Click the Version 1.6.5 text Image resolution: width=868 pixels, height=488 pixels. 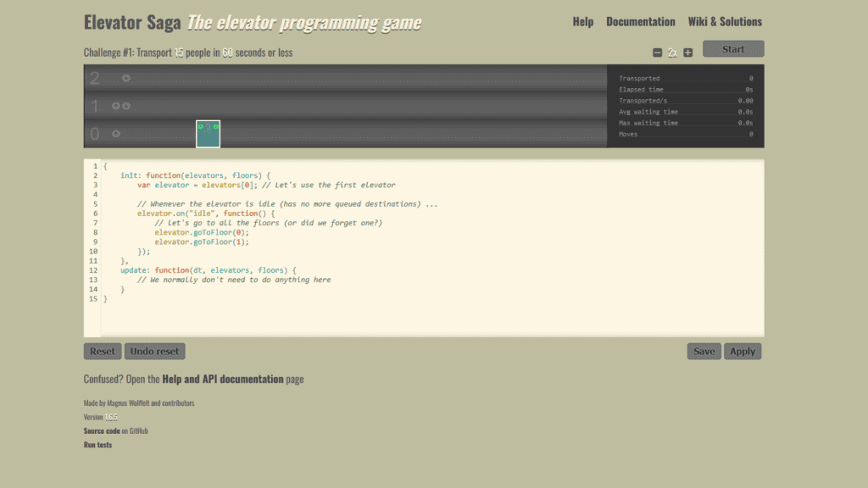(x=100, y=417)
